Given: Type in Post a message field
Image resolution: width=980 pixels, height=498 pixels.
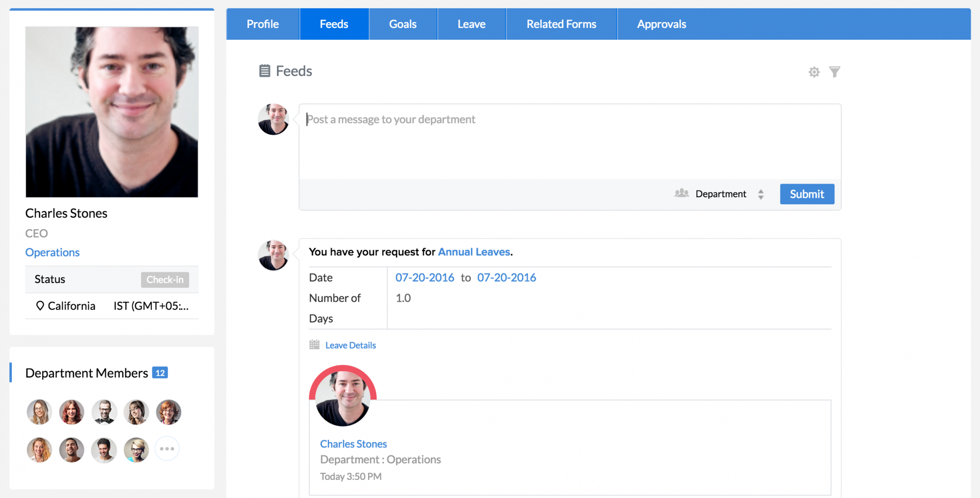Looking at the screenshot, I should click(569, 142).
